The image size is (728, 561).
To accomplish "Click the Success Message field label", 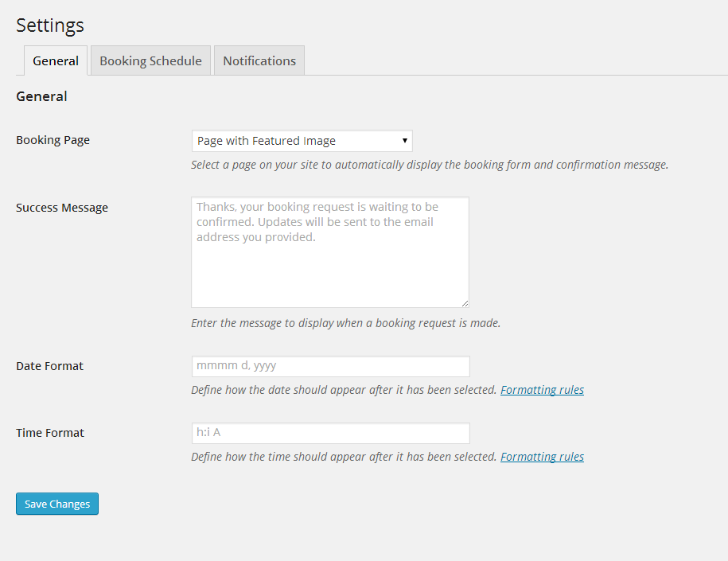I will coord(62,208).
